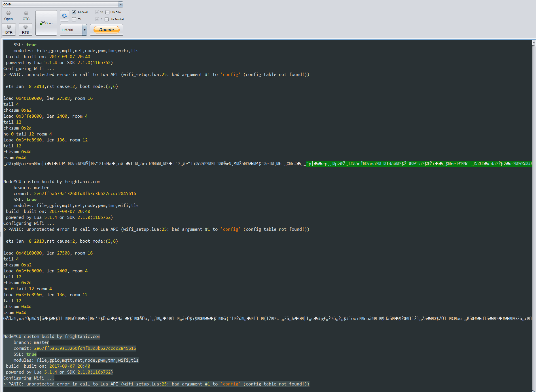
Task: Uncheck the AutoScroll checkbox
Action: pyautogui.click(x=74, y=12)
